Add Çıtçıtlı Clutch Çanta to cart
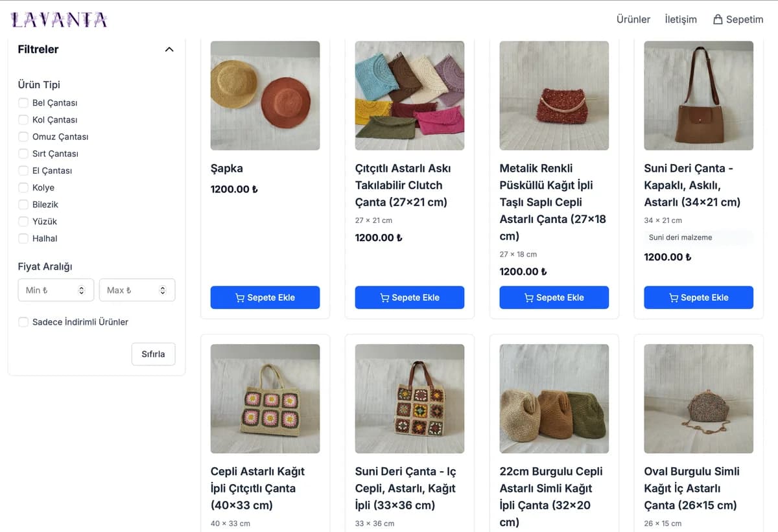778x532 pixels. pyautogui.click(x=410, y=297)
